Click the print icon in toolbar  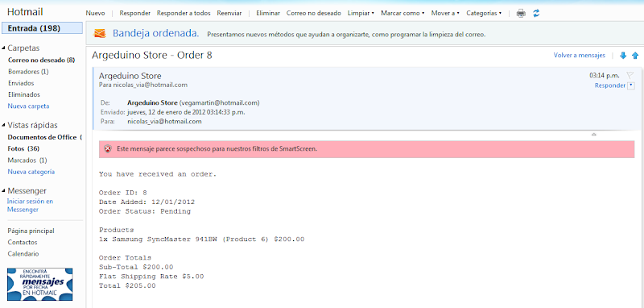(x=521, y=13)
